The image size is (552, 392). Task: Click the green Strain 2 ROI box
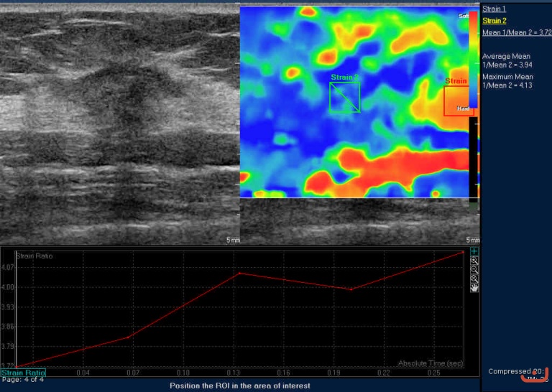pos(344,97)
